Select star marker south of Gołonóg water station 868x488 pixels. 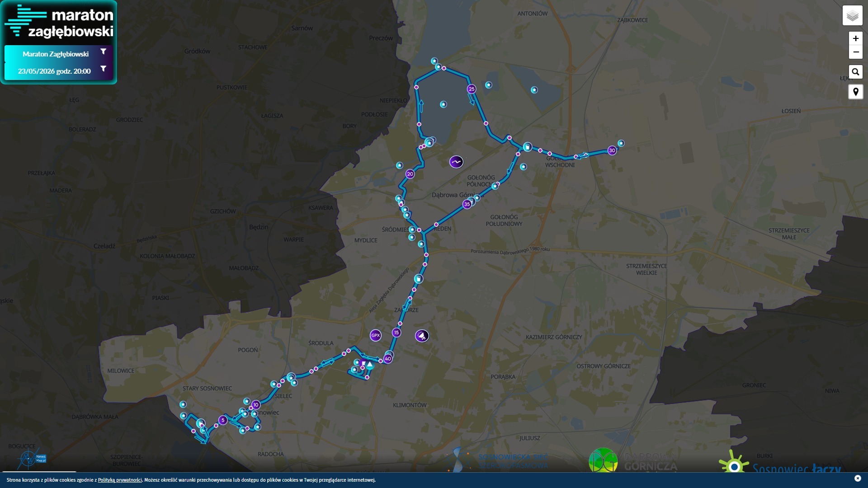pyautogui.click(x=524, y=167)
